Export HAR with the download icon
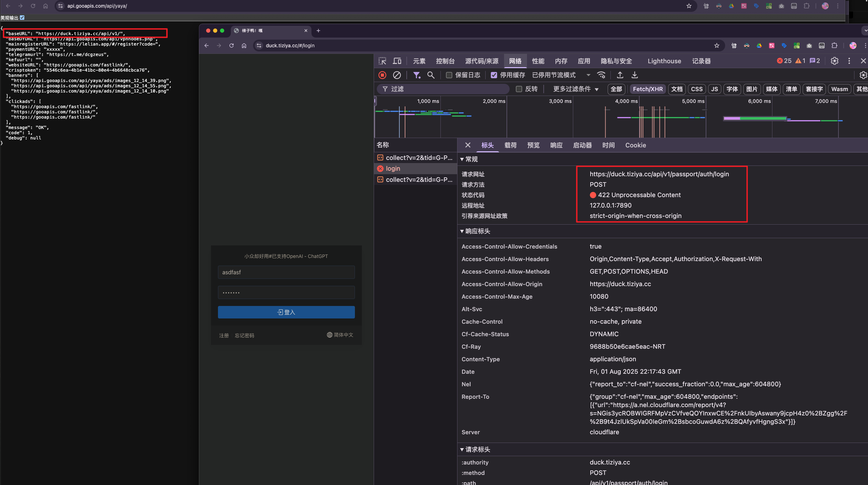This screenshot has width=868, height=485. point(635,75)
